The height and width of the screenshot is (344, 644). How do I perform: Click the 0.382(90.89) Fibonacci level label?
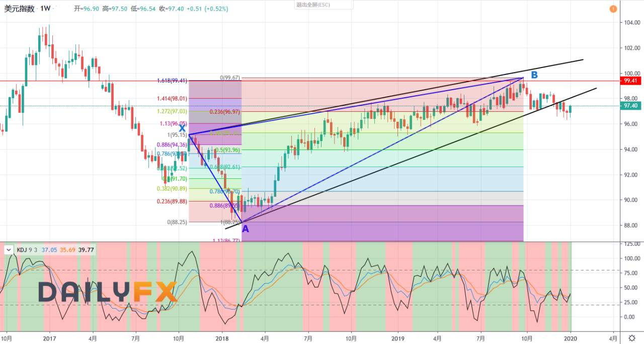click(x=171, y=188)
